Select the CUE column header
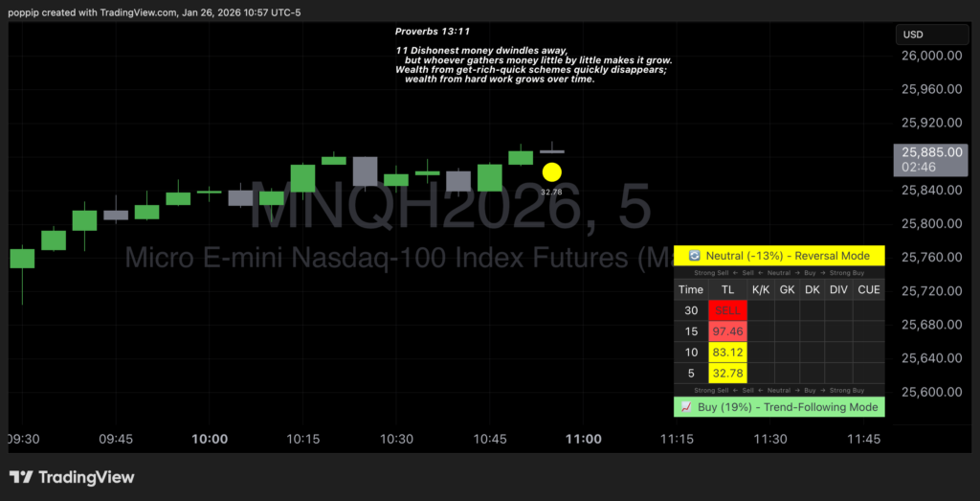This screenshot has width=980, height=501. click(x=868, y=289)
